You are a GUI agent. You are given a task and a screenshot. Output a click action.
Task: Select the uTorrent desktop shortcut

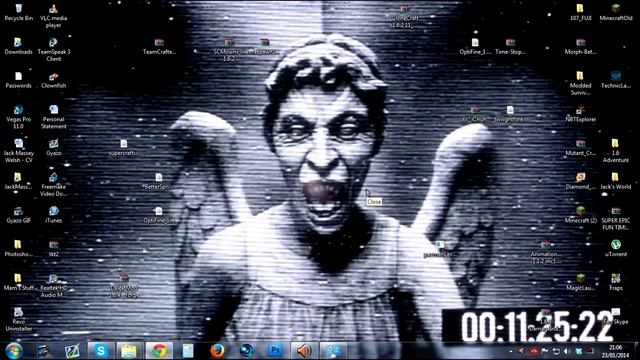click(616, 248)
